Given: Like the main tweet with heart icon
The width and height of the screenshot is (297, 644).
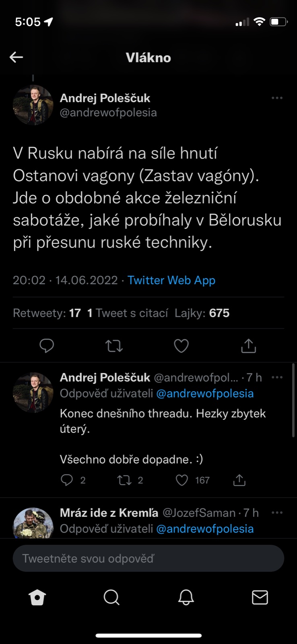Looking at the screenshot, I should (181, 346).
